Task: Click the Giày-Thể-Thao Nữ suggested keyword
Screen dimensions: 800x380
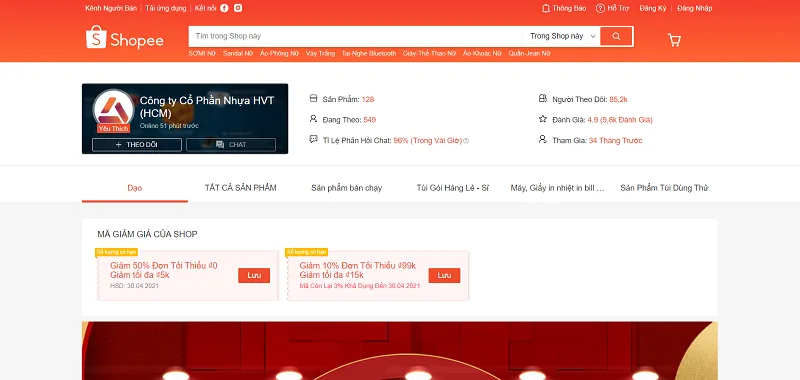Action: coord(429,53)
